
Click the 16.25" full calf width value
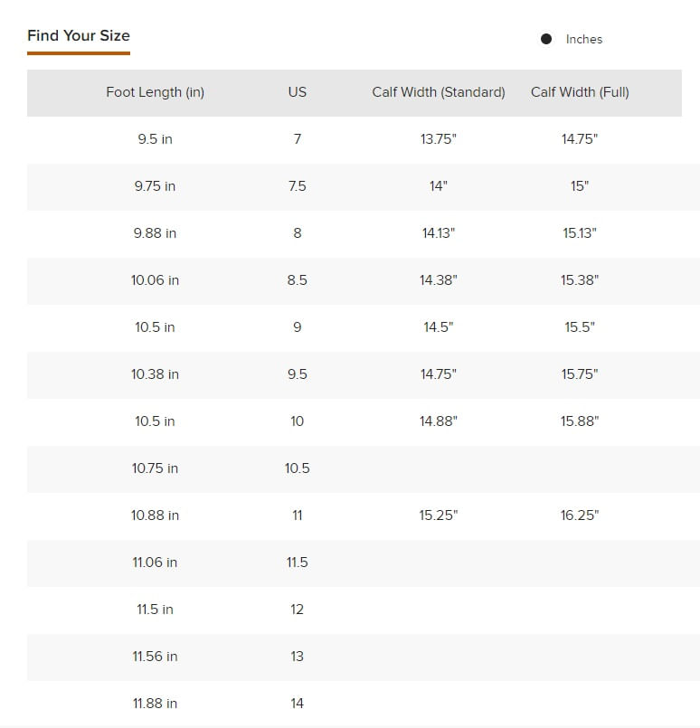580,515
